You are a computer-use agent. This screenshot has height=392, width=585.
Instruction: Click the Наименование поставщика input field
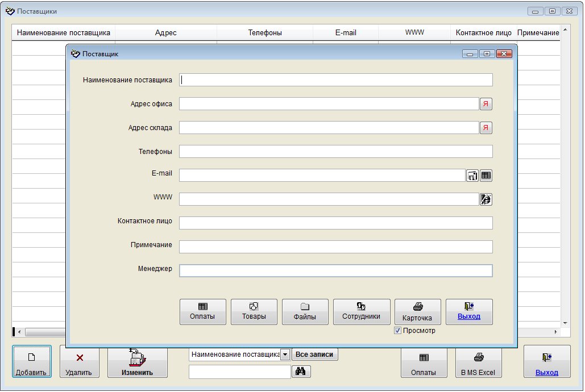(336, 80)
